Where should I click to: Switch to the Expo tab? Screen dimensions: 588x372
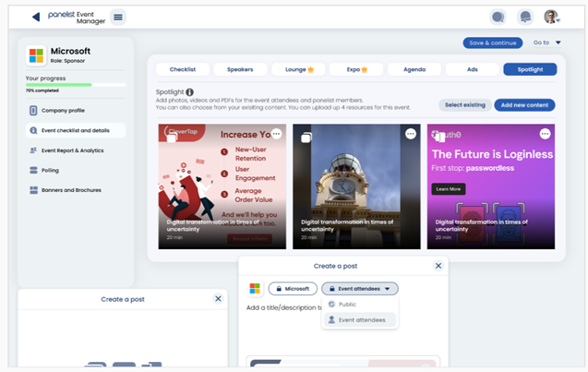click(356, 69)
